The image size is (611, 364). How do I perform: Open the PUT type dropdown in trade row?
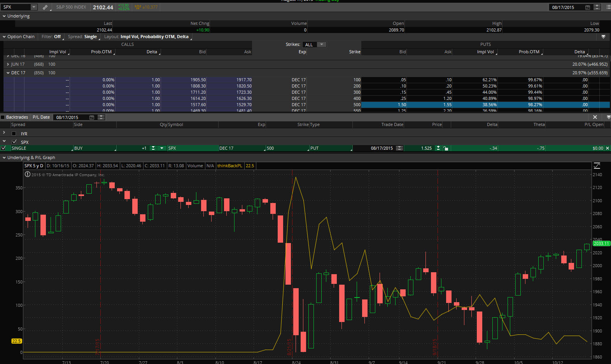click(x=331, y=148)
